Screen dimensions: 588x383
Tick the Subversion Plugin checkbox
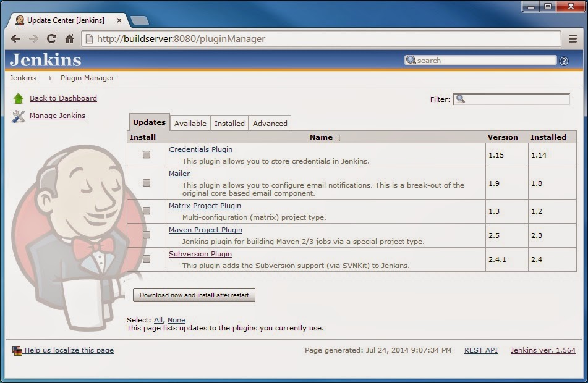(x=147, y=259)
